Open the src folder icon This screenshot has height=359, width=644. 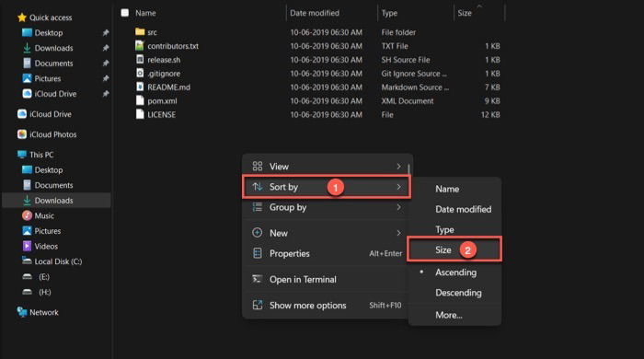140,31
